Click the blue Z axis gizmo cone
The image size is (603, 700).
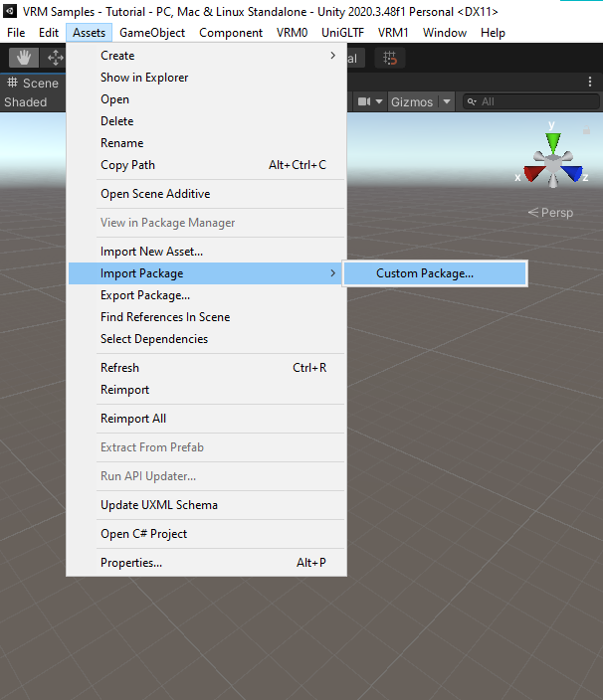(x=572, y=173)
